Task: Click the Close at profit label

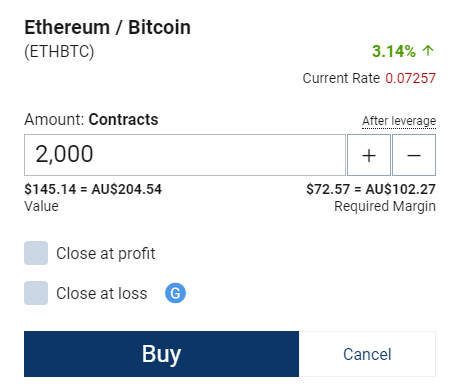Action: (x=106, y=253)
